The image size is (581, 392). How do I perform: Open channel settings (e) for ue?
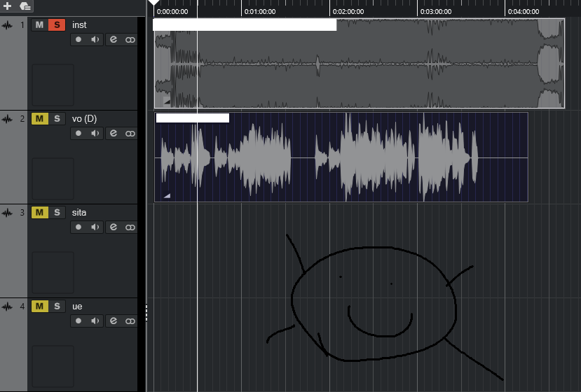tap(114, 321)
